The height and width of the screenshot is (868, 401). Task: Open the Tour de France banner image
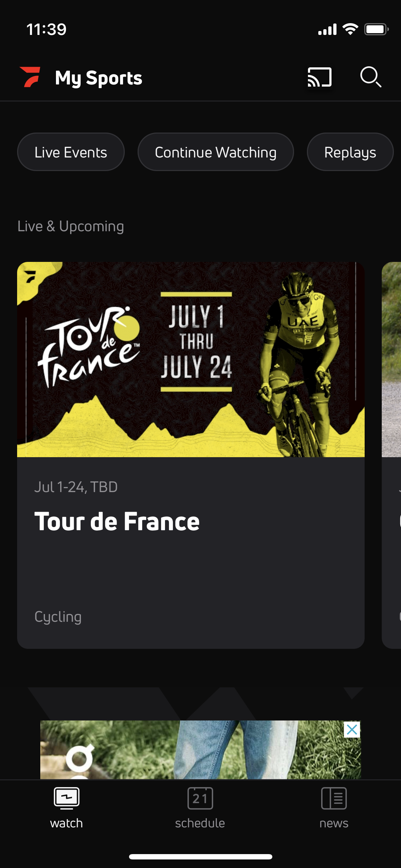pos(191,359)
